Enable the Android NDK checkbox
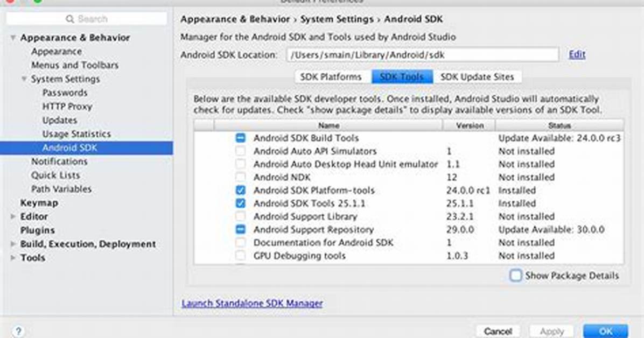The height and width of the screenshot is (338, 644). [x=240, y=177]
